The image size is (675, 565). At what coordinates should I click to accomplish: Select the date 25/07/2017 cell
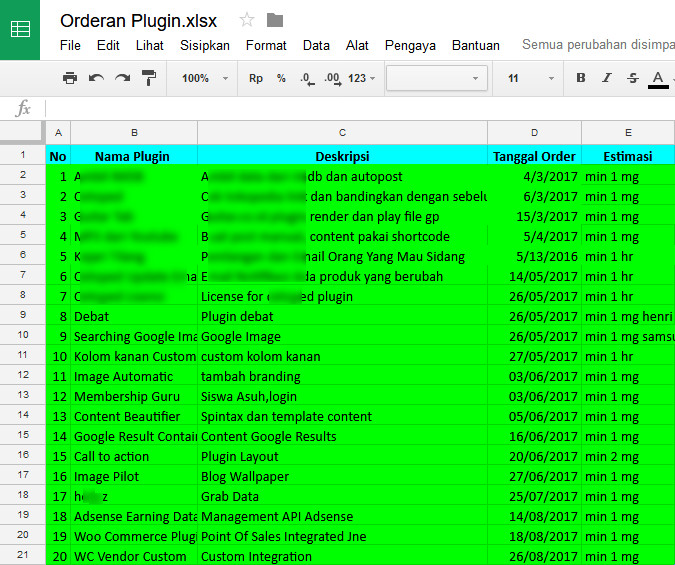[534, 496]
